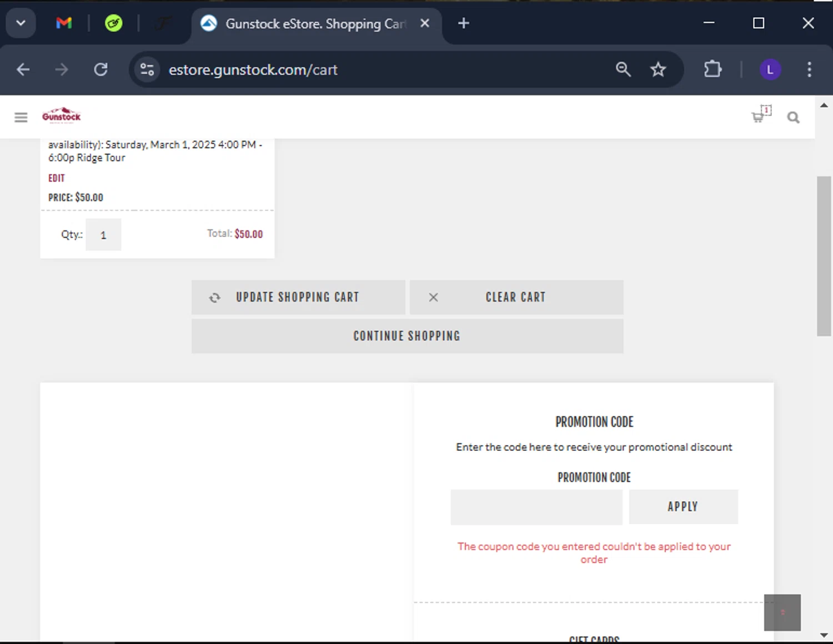The image size is (833, 644).
Task: Go back to the previous page
Action: [23, 69]
